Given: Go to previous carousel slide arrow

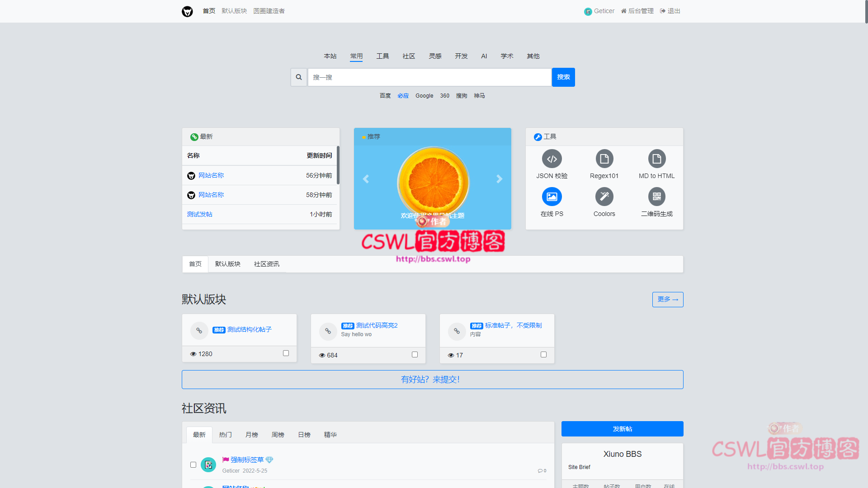Looking at the screenshot, I should [366, 179].
